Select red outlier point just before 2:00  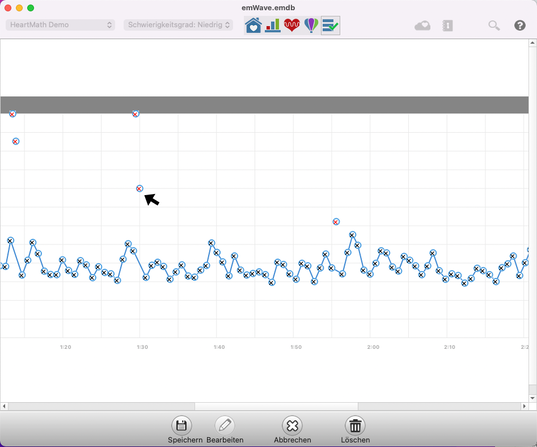pos(336,222)
